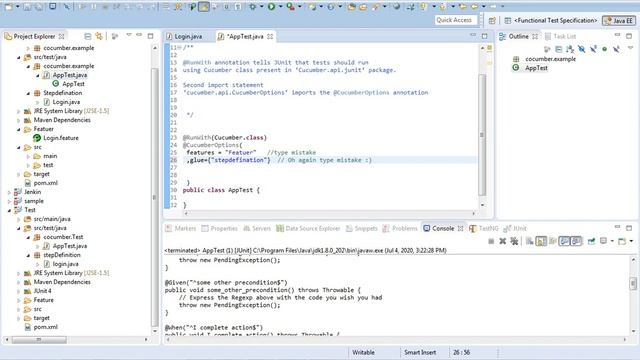Open the Functional Test Specification perspective
Screen dimensions: 640x360
pyautogui.click(x=551, y=20)
